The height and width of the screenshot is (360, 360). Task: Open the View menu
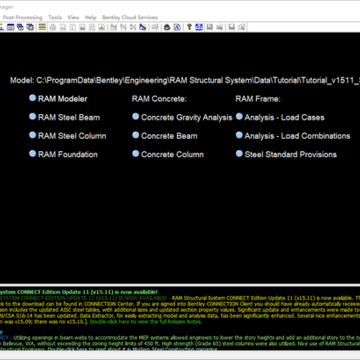(x=73, y=17)
